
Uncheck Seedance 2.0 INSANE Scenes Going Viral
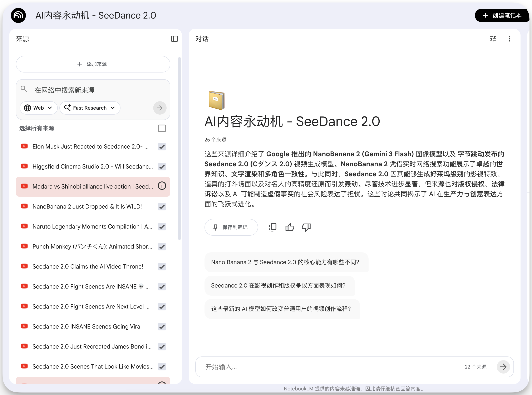coord(162,327)
